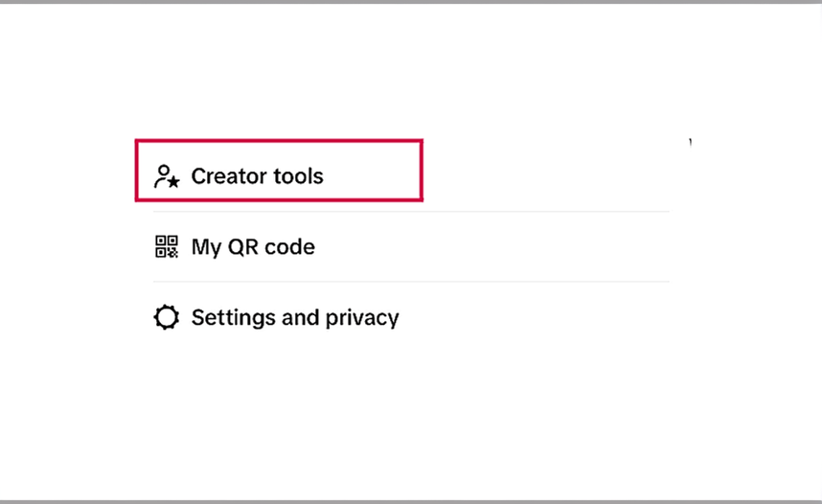Viewport: 822px width, 504px height.
Task: Open the My QR code menu entry
Action: pyautogui.click(x=411, y=246)
